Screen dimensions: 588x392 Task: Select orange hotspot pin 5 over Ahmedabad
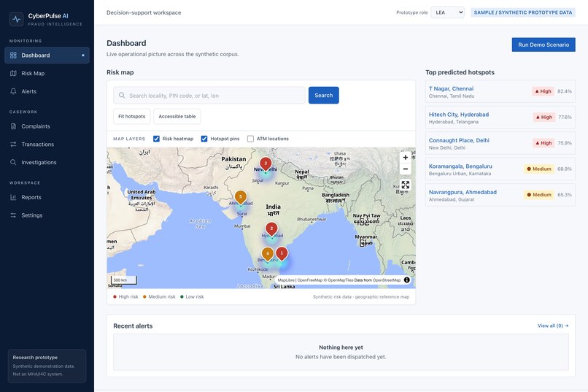pyautogui.click(x=240, y=197)
